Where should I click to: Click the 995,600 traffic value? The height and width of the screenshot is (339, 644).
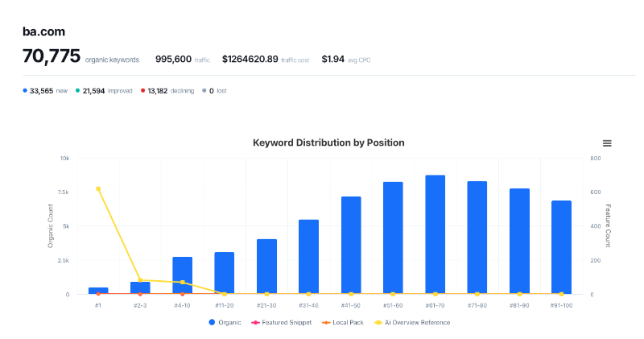tap(173, 59)
